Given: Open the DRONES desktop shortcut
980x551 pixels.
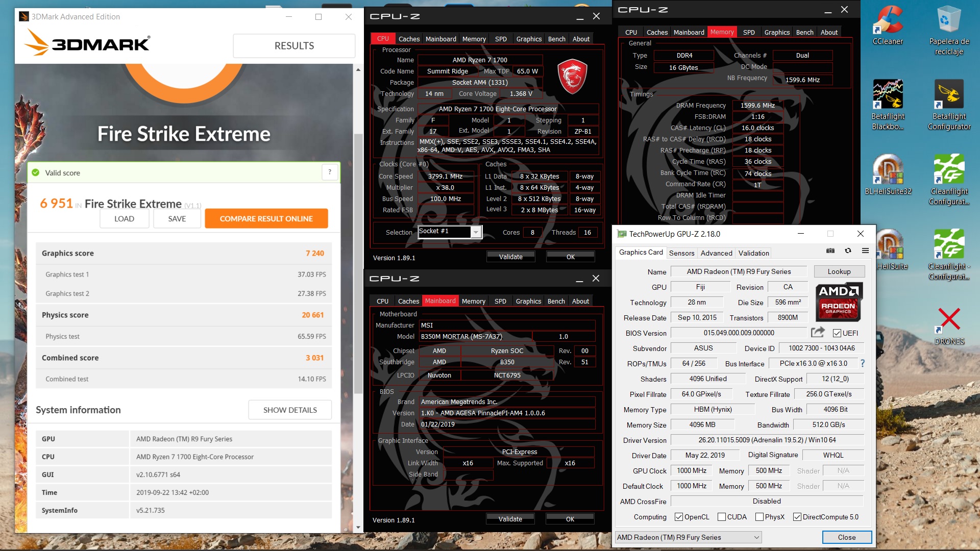Looking at the screenshot, I should coord(949,325).
